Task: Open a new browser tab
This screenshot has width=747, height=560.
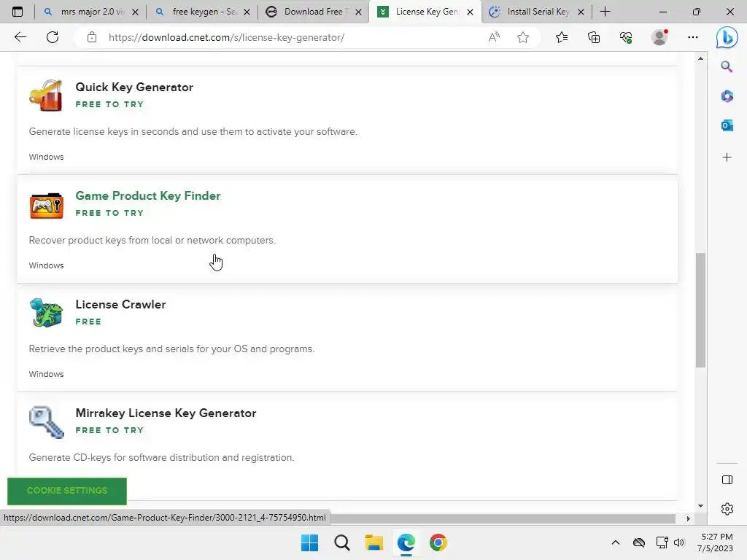Action: (x=605, y=12)
